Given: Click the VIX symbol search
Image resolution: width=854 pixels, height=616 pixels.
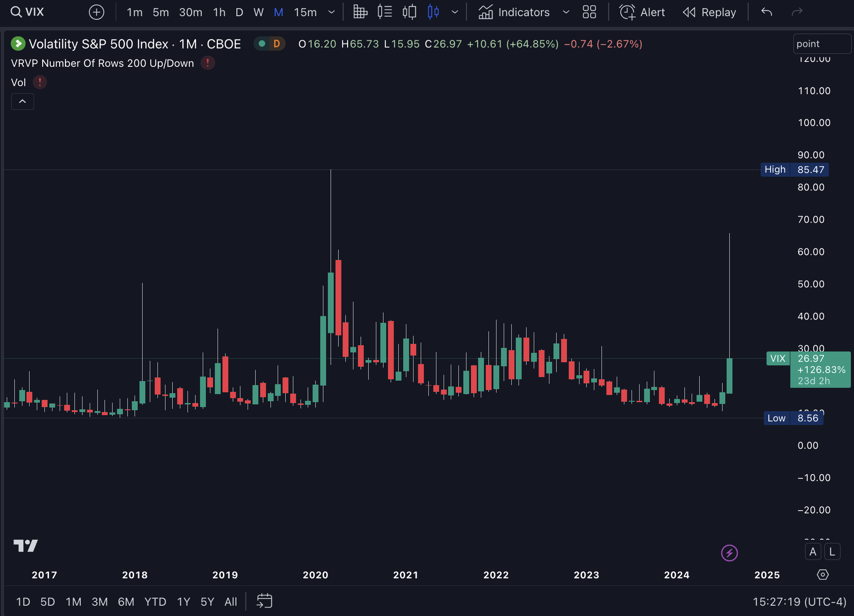Looking at the screenshot, I should pos(28,12).
